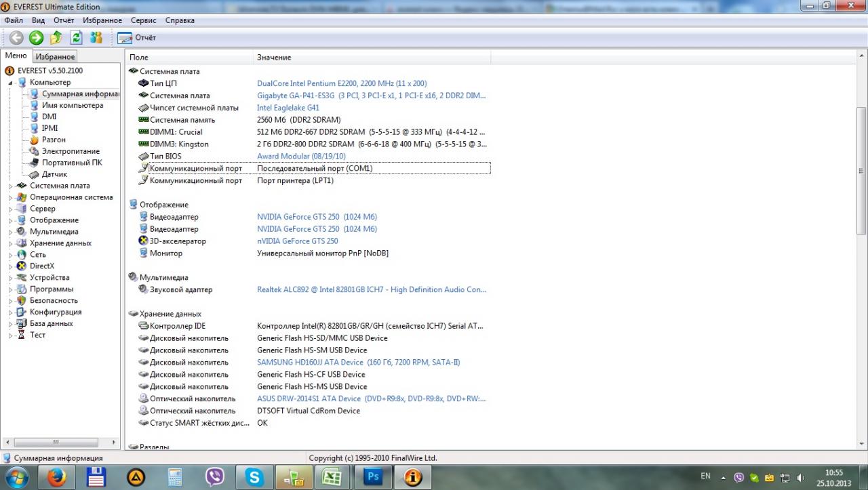
Task: Open the Отчёт menu in the menu bar
Action: [64, 20]
